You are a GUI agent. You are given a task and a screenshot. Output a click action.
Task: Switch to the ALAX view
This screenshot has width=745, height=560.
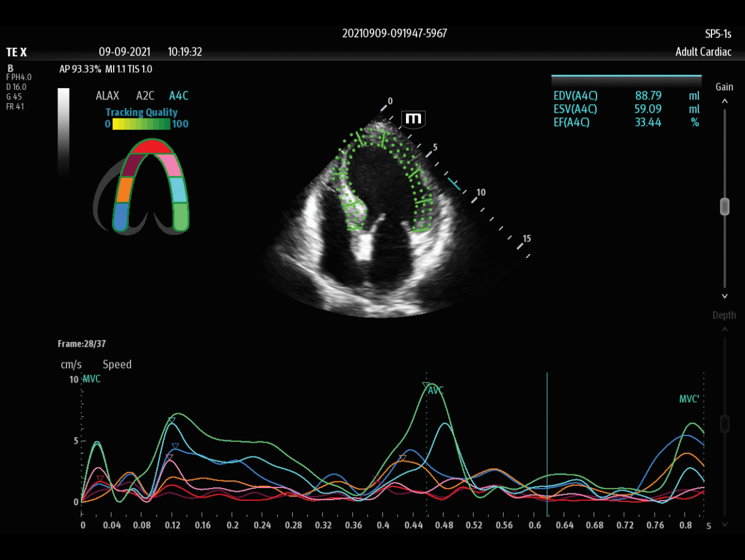click(107, 96)
